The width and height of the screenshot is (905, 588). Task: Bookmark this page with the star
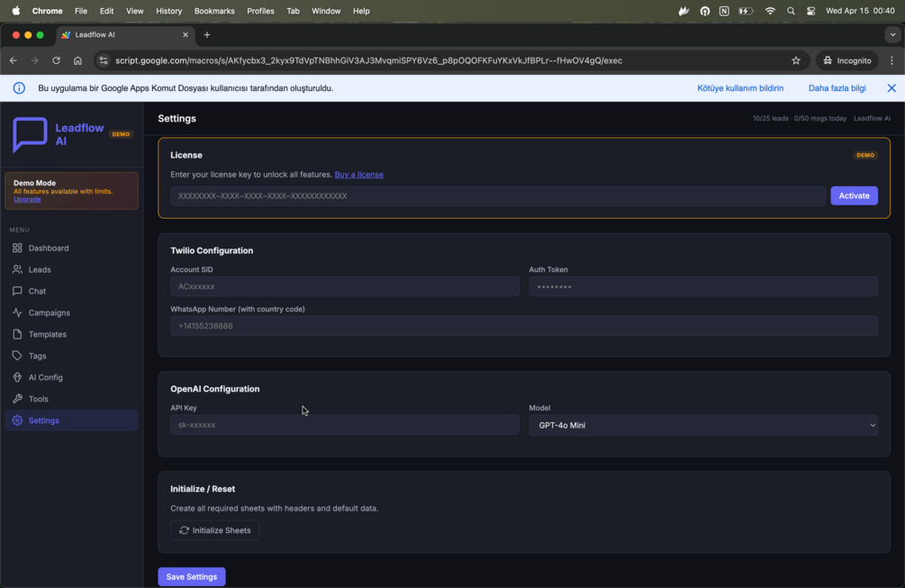click(796, 60)
